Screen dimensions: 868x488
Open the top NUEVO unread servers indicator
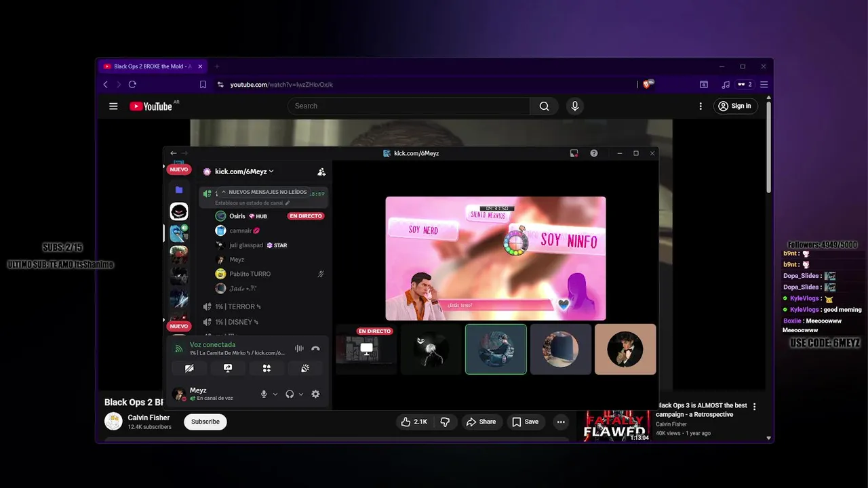pos(179,169)
